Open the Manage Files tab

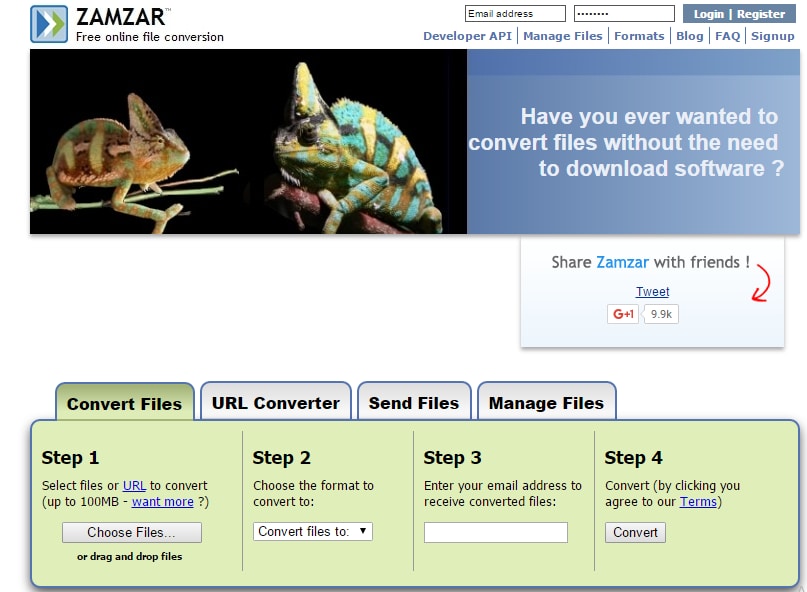point(546,401)
